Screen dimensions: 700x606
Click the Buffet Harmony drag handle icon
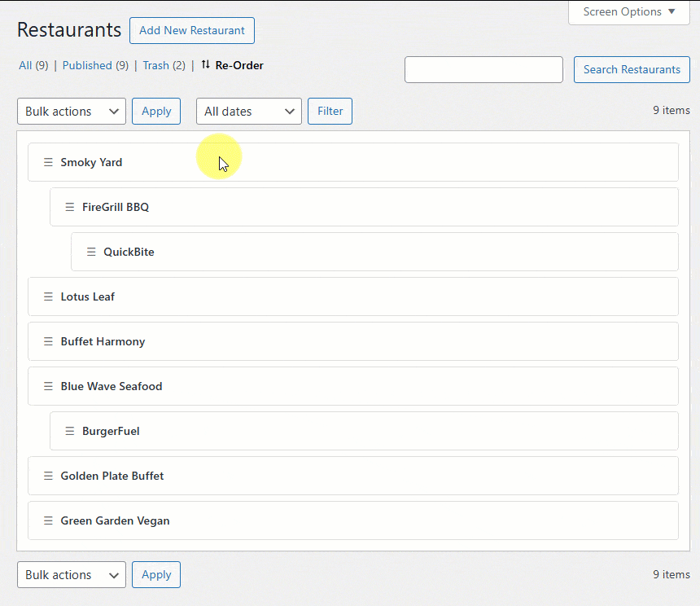pos(48,341)
